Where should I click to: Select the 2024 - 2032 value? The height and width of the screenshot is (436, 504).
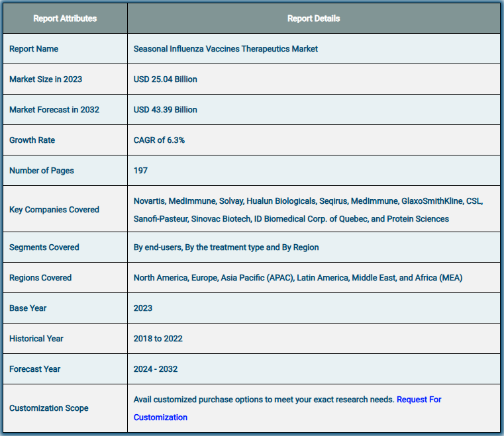156,369
